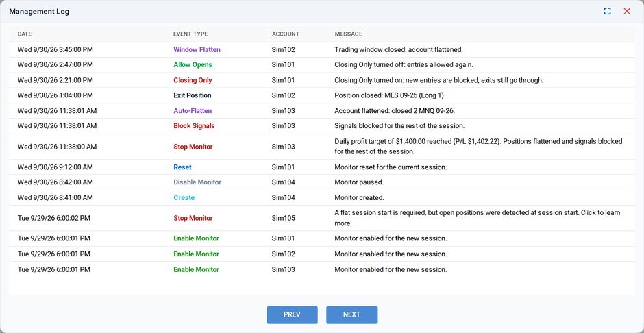Close the Management Log dialog

627,12
